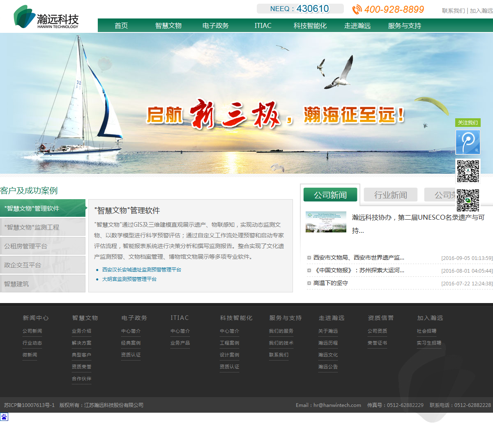Click email hr@hanwintech.com in footer

click(337, 405)
